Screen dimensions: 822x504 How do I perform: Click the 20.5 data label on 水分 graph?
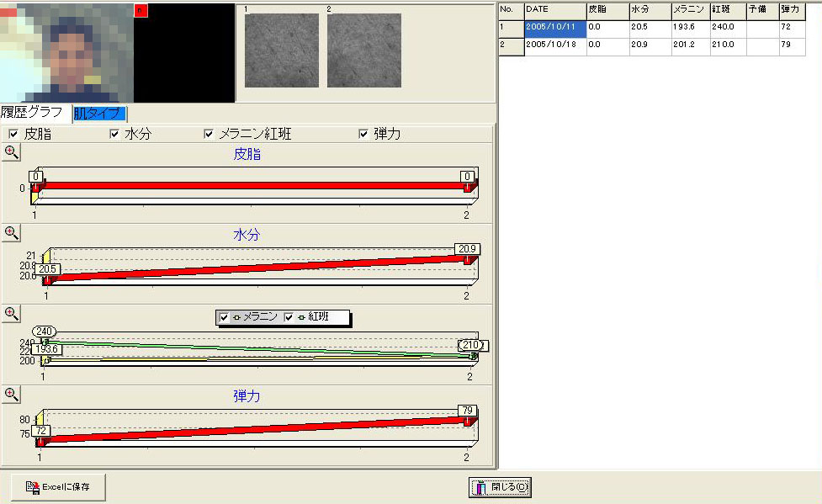click(x=47, y=269)
